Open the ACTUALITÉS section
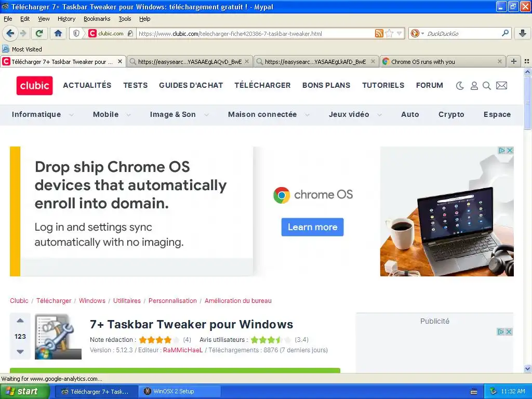532x399 pixels. 87,85
